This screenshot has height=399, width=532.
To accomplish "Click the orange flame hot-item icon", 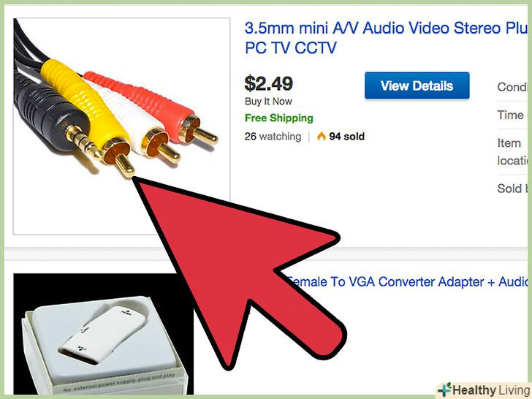I will coord(322,136).
